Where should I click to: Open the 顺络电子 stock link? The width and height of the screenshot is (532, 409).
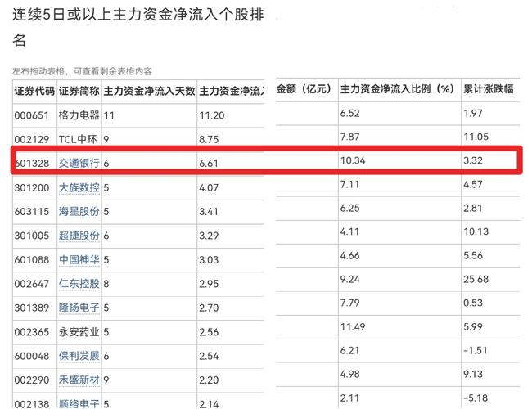(x=79, y=403)
